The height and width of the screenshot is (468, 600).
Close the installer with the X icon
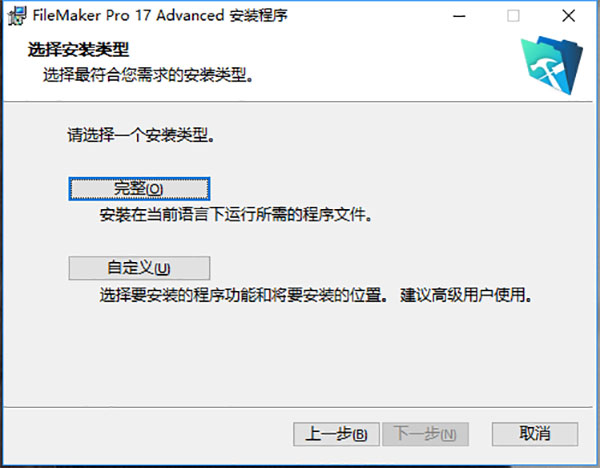(x=569, y=16)
